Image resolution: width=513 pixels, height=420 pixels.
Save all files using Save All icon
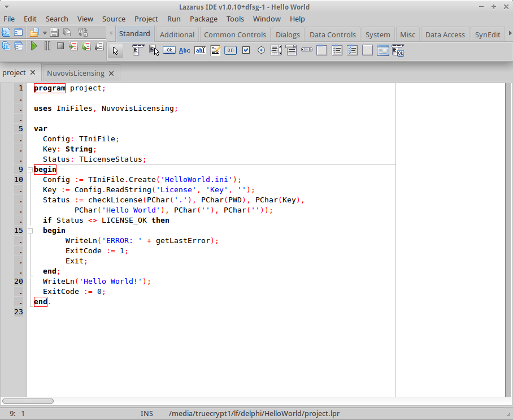click(x=67, y=33)
